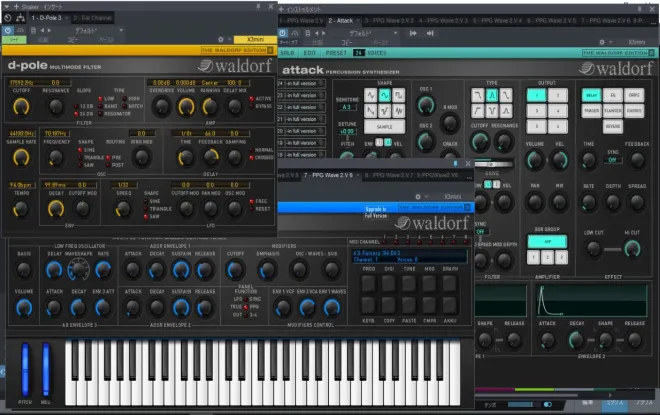This screenshot has height=415, width=660.
Task: Select the highlighted triangle shape in Attack
Action: (x=385, y=96)
